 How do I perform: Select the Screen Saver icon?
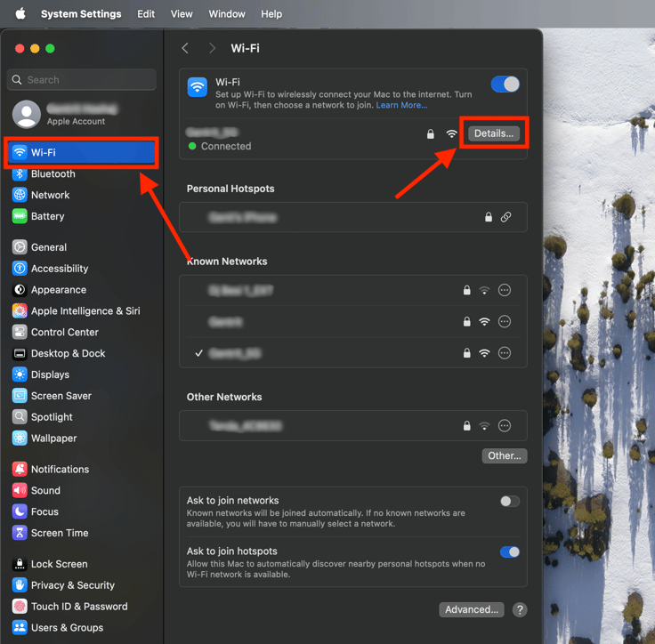click(20, 396)
